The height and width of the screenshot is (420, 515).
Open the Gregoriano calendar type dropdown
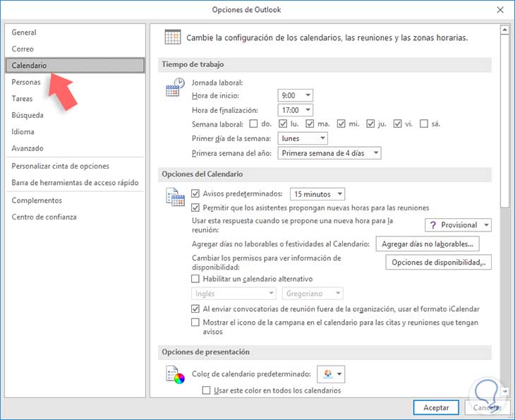313,294
